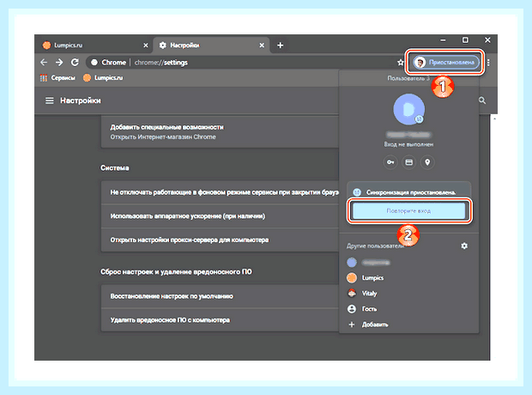Open the Lumpics.ru bookmark
This screenshot has width=532, height=395.
pyautogui.click(x=103, y=78)
